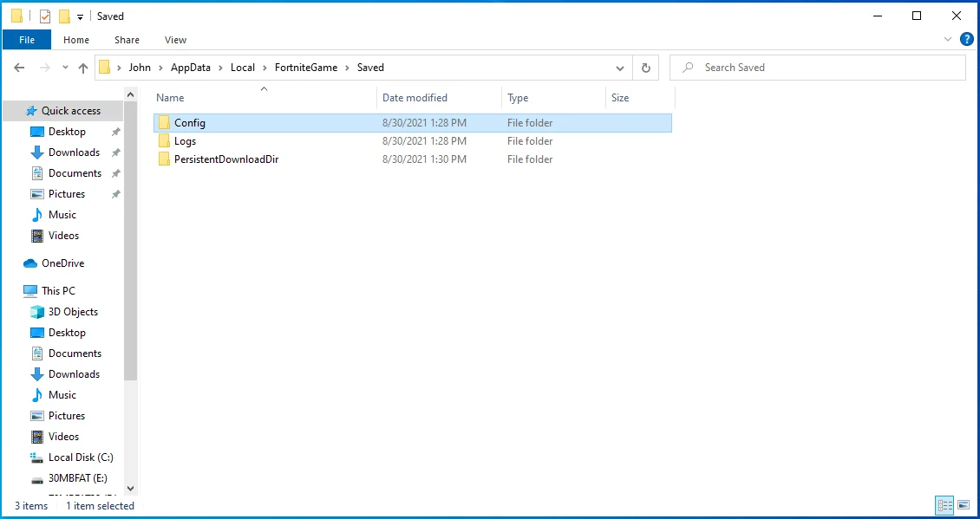Switch to the Home ribbon tab

[76, 39]
